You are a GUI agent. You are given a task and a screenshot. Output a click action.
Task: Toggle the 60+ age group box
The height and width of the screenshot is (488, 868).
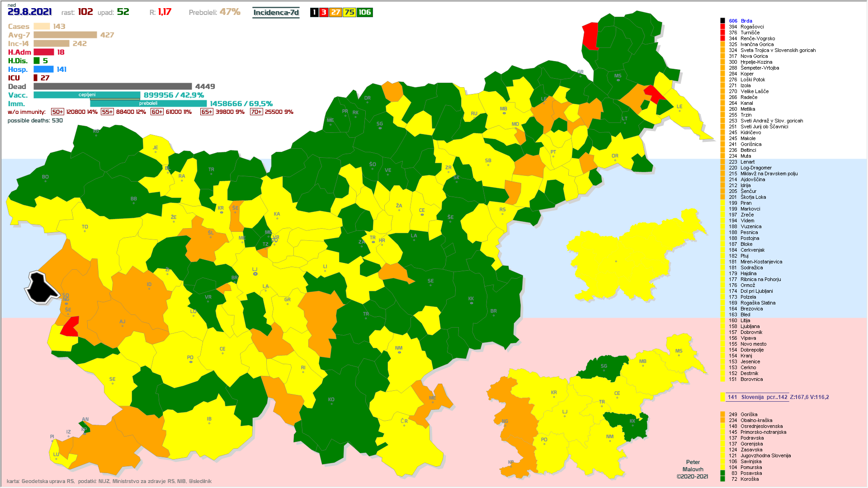[x=157, y=112]
